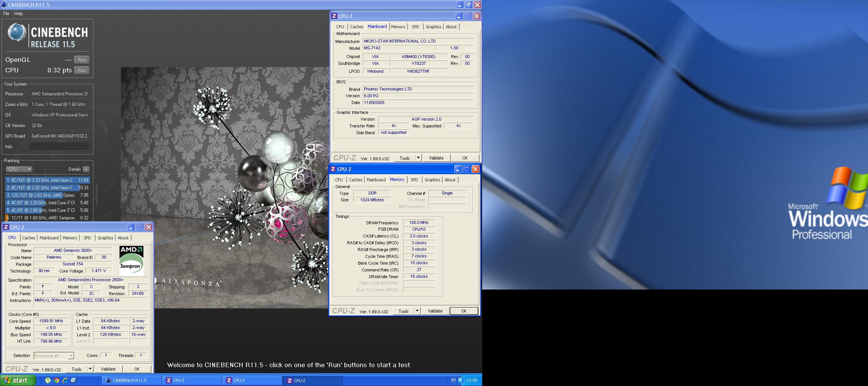868x386 pixels.
Task: Click the Z icon of CPU-Z Mainboard window
Action: pyautogui.click(x=334, y=16)
